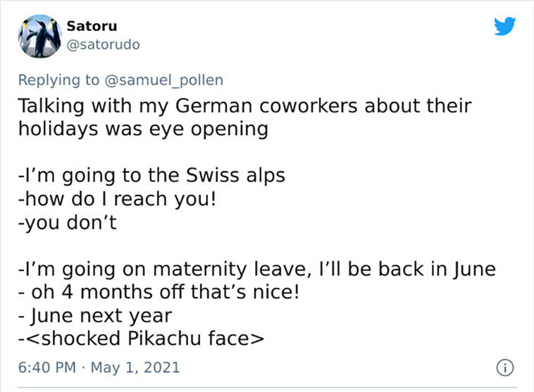
Task: Click the "oh 4 months off" line
Action: pos(159,292)
